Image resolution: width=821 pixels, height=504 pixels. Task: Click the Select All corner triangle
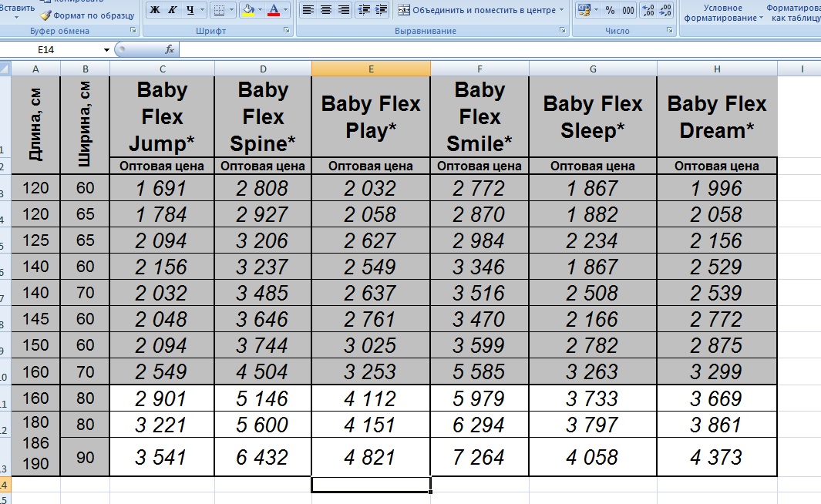tap(5, 69)
